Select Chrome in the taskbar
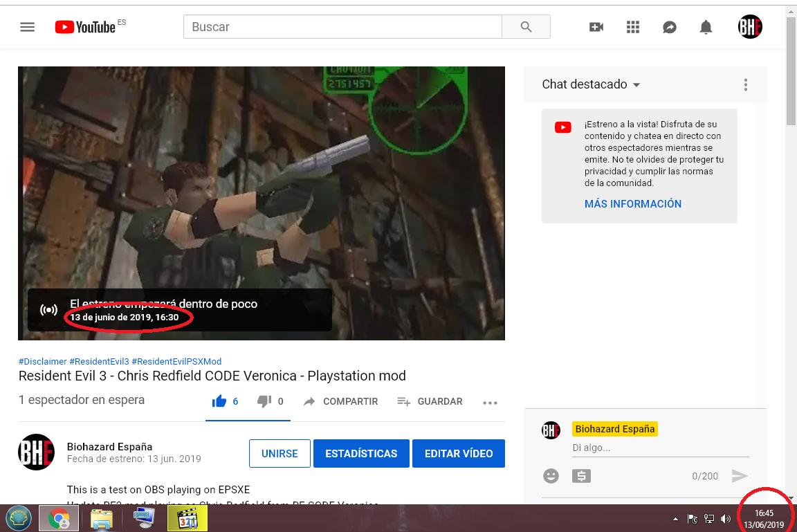The height and width of the screenshot is (532, 797). pos(59,519)
